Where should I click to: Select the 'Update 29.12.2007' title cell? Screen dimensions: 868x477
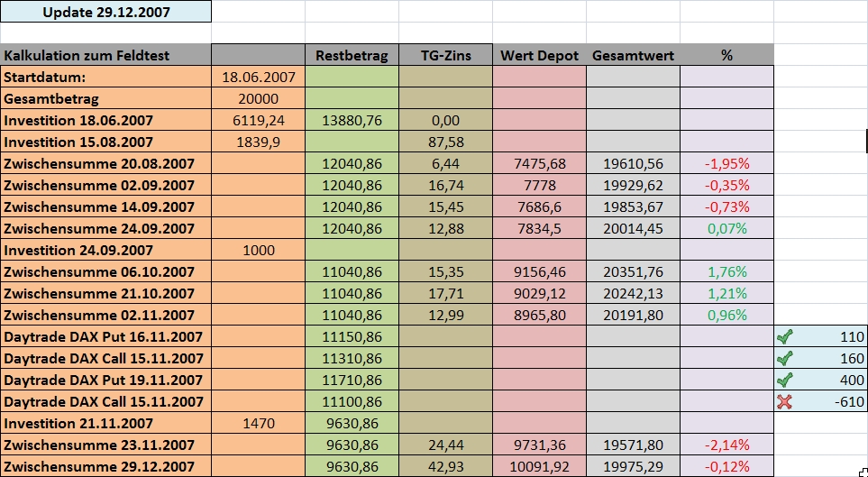[105, 12]
